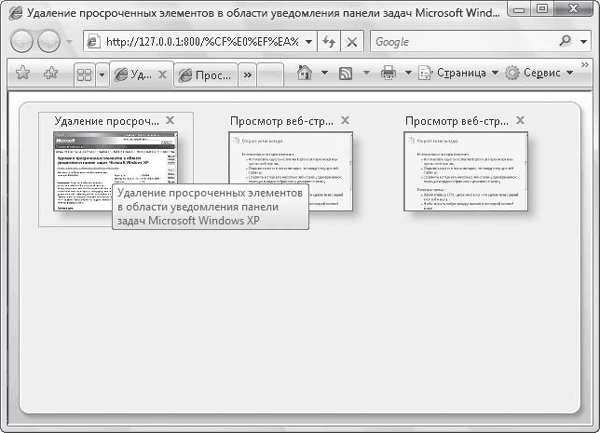The height and width of the screenshot is (433, 600).
Task: Click the Print icon
Action: [x=388, y=73]
